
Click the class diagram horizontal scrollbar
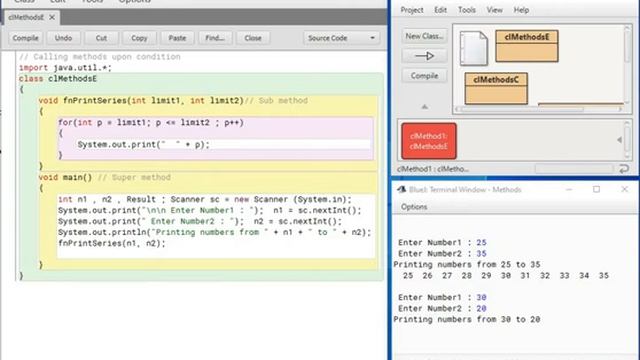tap(539, 109)
